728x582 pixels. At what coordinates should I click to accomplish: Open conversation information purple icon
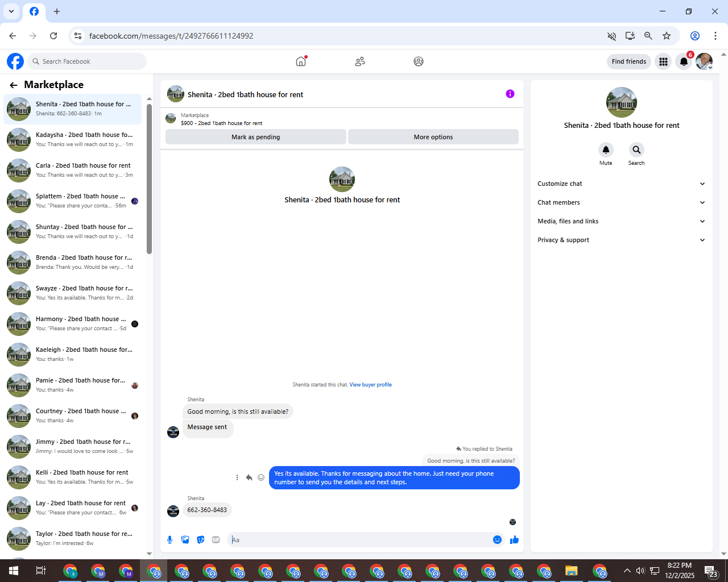510,94
